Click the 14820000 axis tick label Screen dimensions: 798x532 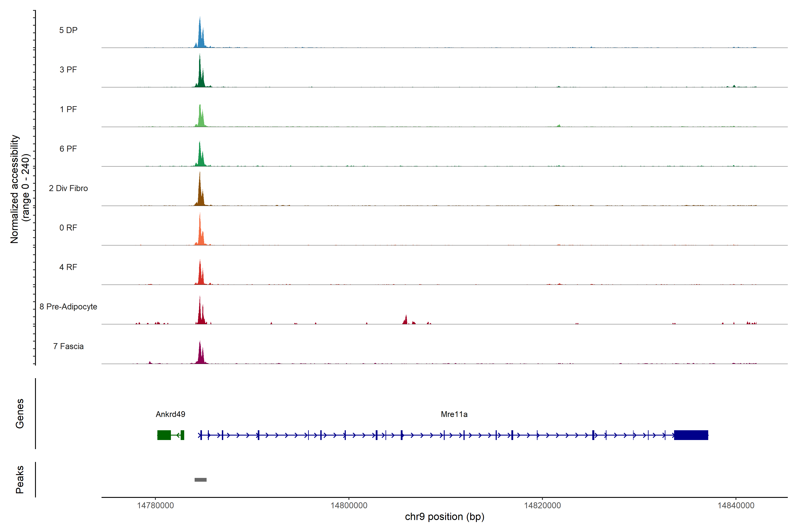[x=542, y=506]
